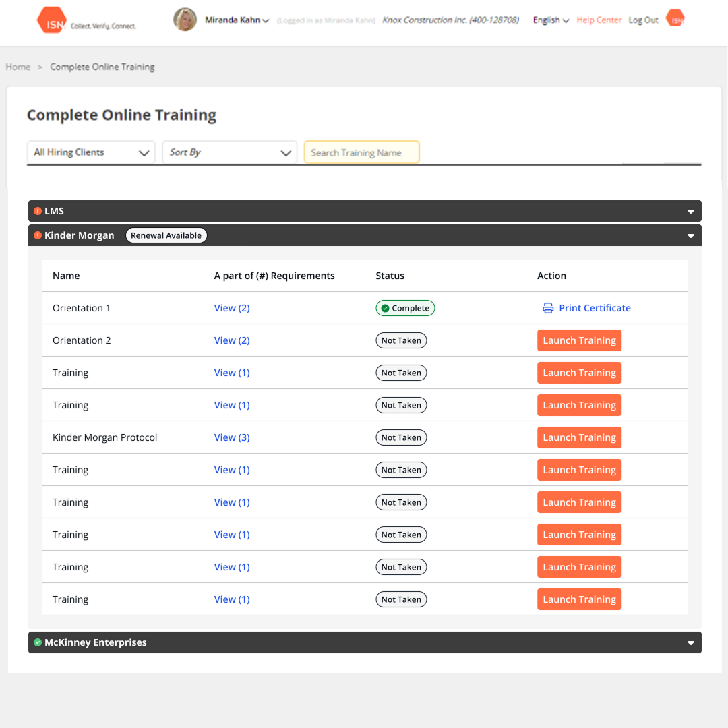Click View (3) for Kinder Morgan Protocol

tap(232, 438)
